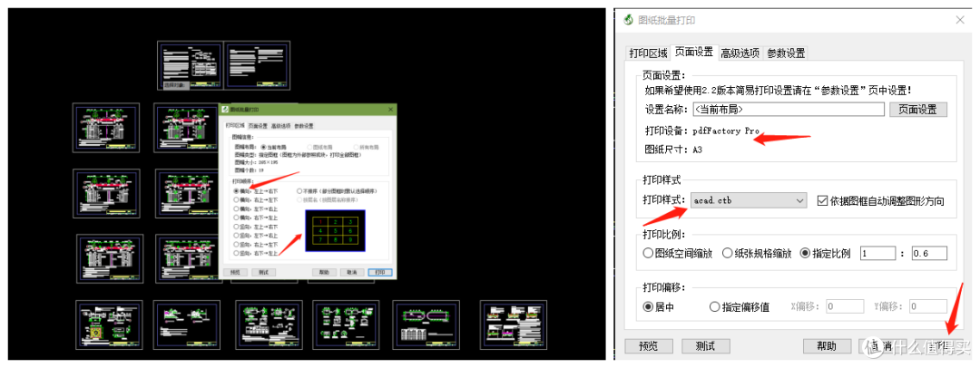Screen dimensions: 980x368
Task: Click 取消 button in left small dialog
Action: 352,273
